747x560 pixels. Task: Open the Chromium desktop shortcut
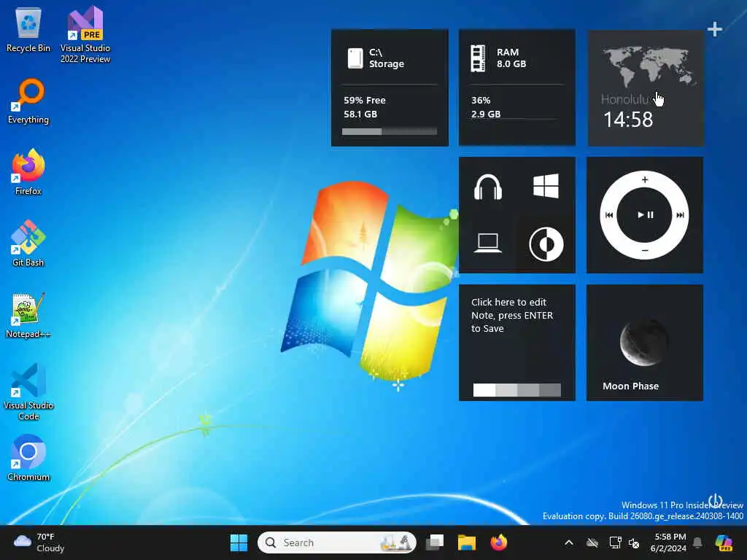28,458
